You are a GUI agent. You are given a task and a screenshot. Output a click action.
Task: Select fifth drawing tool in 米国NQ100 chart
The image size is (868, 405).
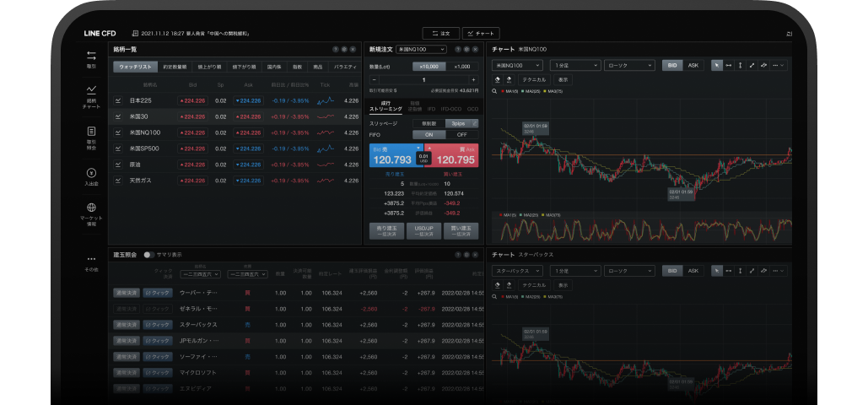pyautogui.click(x=763, y=65)
